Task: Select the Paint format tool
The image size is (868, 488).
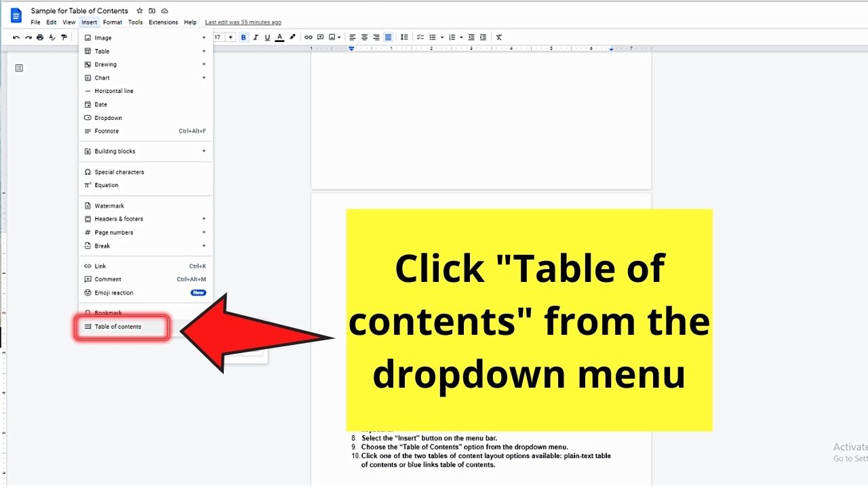Action: pyautogui.click(x=64, y=37)
